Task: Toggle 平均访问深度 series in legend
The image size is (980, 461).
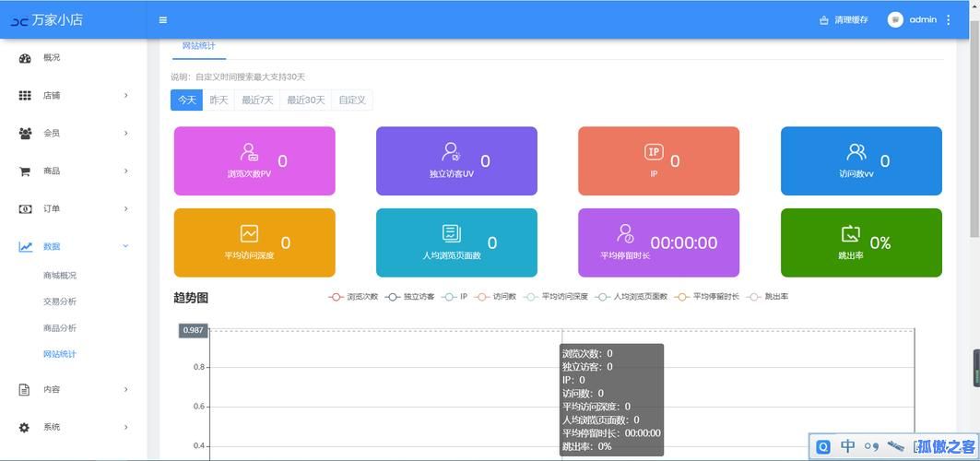Action: click(x=556, y=297)
